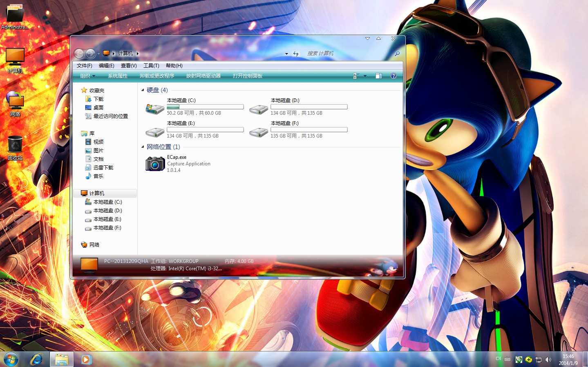Click the 处理器 text in the details pane
This screenshot has width=588, height=367.
(186, 268)
